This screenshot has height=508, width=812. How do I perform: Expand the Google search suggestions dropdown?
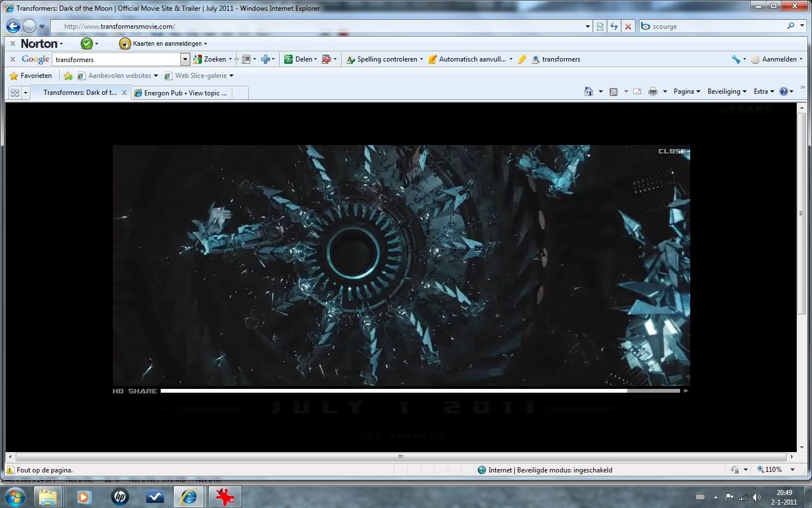point(185,59)
